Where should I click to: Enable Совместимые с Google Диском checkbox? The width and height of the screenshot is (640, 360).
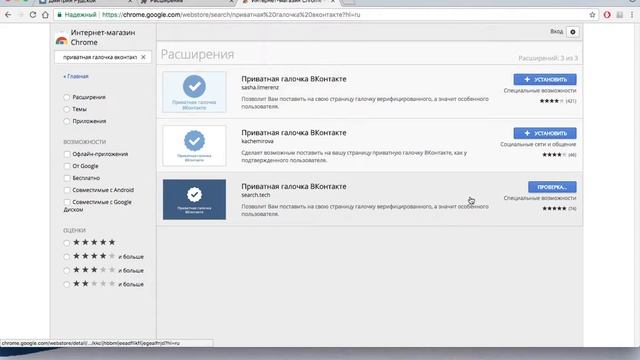[x=67, y=202]
